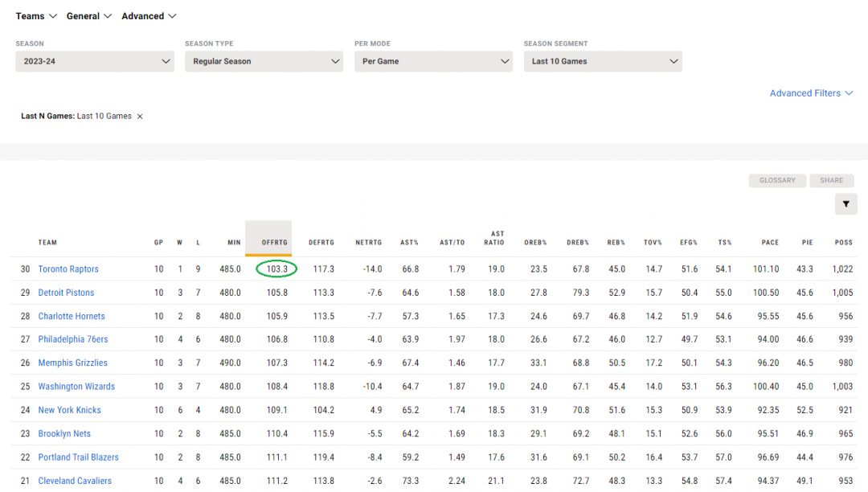Screen dimensions: 868x492
Task: Sort by OFFRTG column header
Action: 275,243
